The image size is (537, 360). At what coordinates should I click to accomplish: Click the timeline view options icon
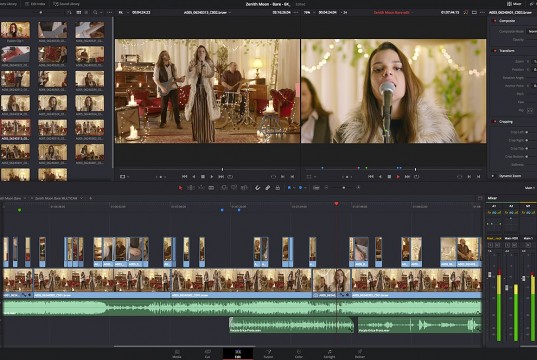point(316,188)
